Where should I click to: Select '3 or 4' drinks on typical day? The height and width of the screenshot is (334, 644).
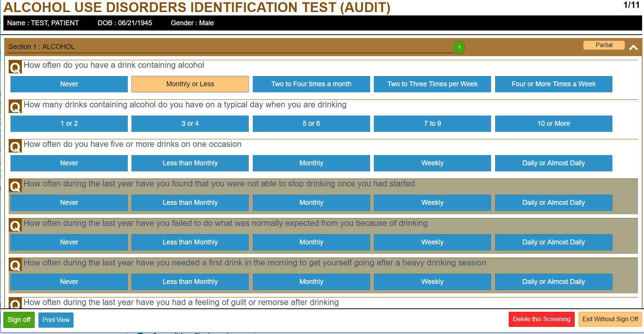pos(190,124)
